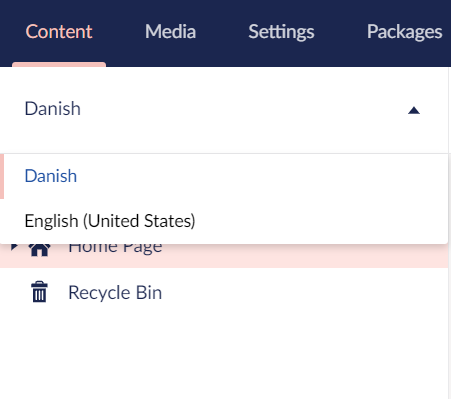Click the Recycle Bin trash can icon
Image resolution: width=451 pixels, height=399 pixels.
[39, 292]
